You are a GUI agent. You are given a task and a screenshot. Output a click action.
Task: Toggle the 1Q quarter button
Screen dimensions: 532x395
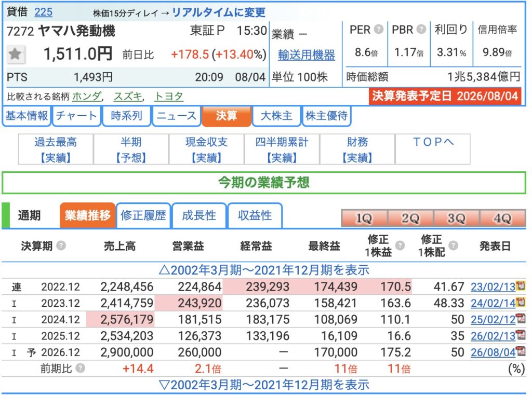(x=364, y=218)
